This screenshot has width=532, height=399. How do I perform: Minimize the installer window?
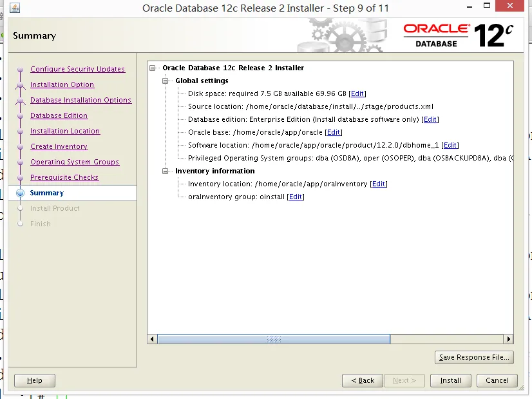[x=470, y=6]
